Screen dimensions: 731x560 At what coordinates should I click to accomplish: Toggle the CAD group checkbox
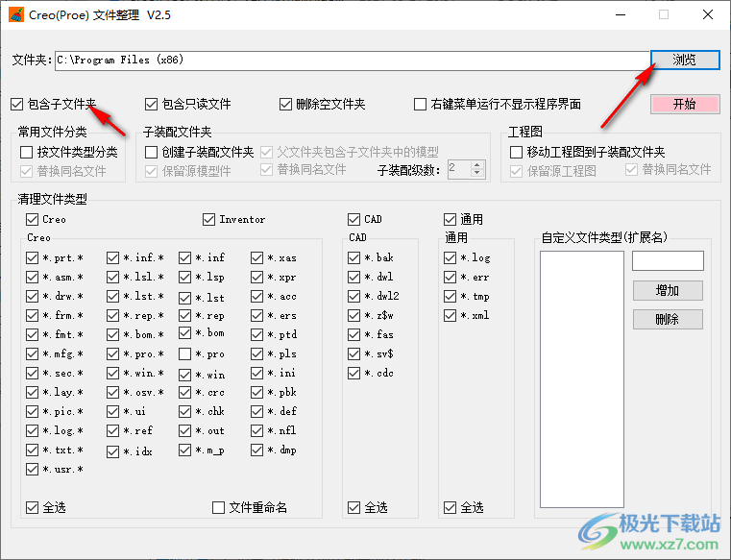353,219
